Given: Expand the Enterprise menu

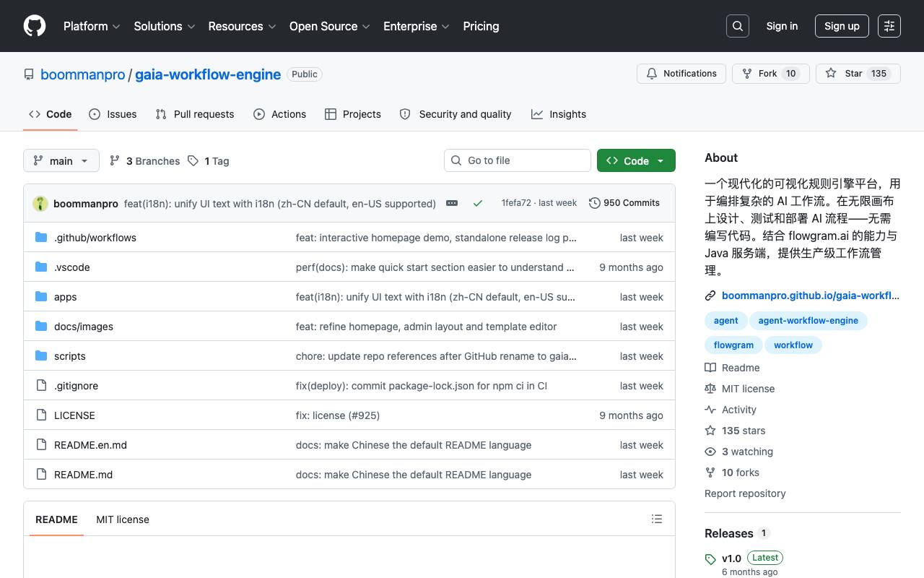Looking at the screenshot, I should click(417, 26).
